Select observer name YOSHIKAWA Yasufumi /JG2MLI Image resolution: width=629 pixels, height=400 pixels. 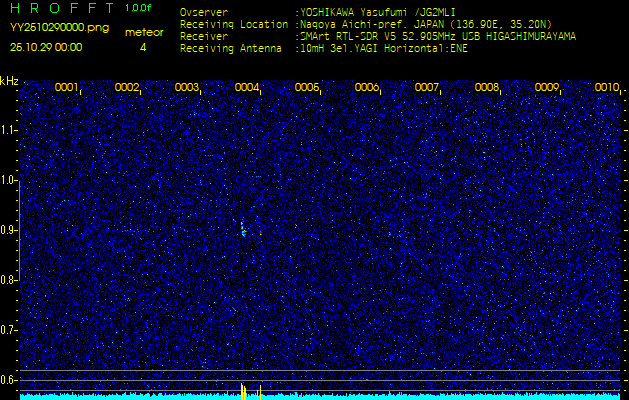click(377, 12)
